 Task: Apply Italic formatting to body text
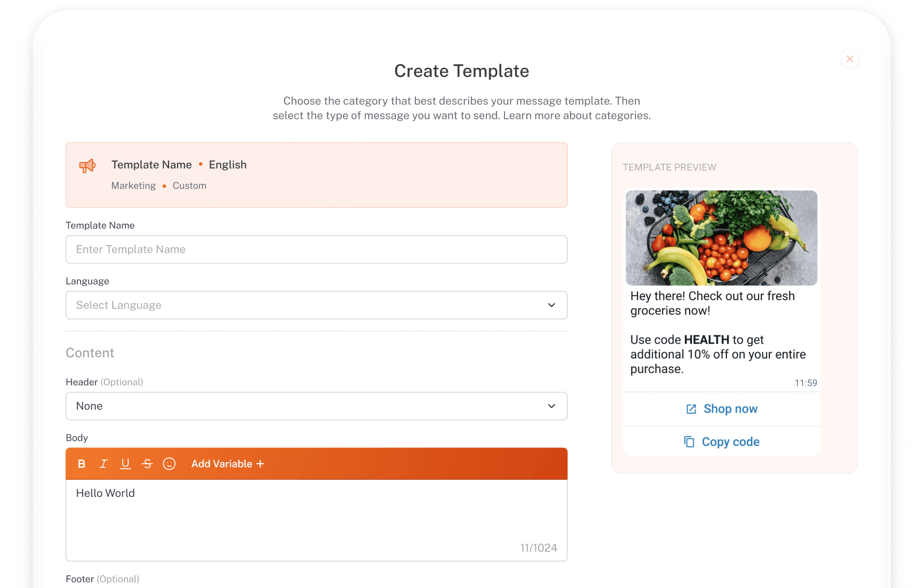(104, 464)
